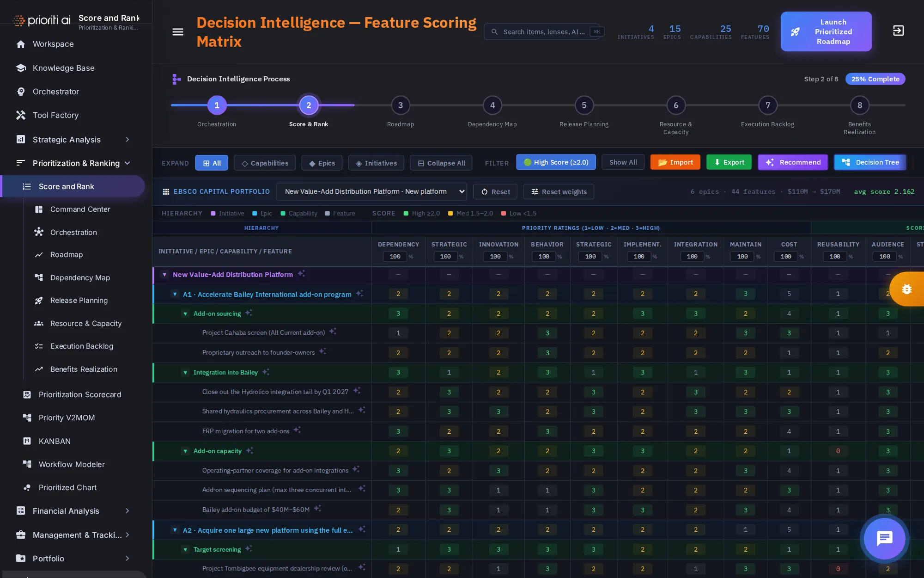Go to step 4 Dependency Map

click(x=492, y=105)
